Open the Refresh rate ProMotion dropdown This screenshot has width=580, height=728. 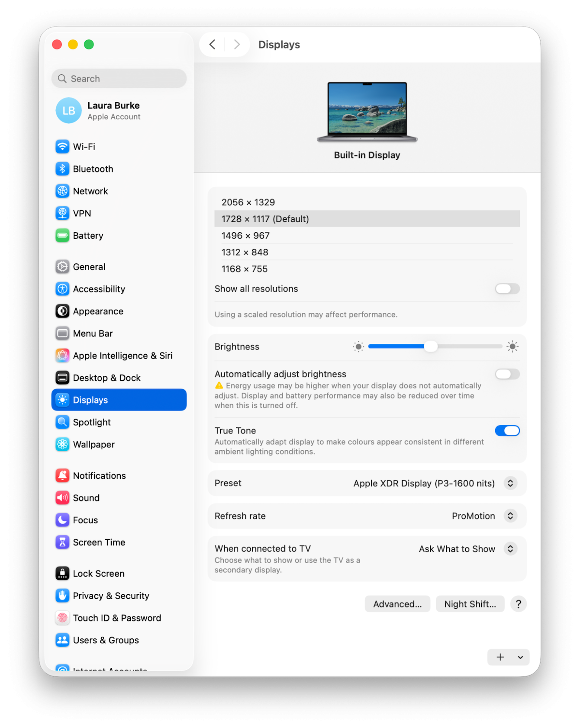pos(510,516)
